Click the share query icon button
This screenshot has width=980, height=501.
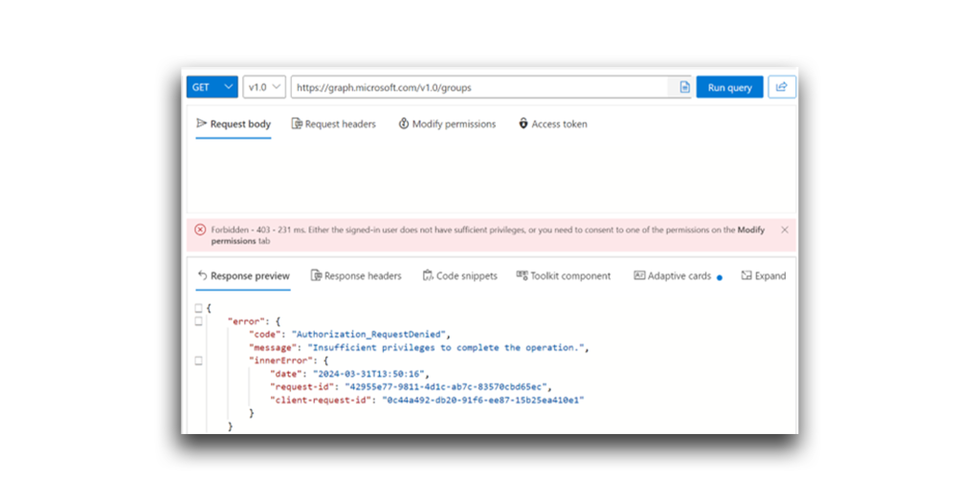pos(781,87)
